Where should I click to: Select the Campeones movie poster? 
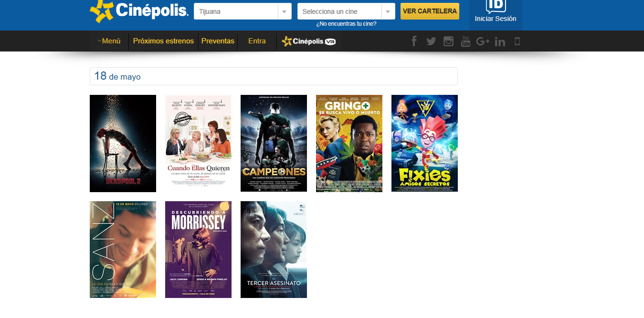click(x=274, y=144)
